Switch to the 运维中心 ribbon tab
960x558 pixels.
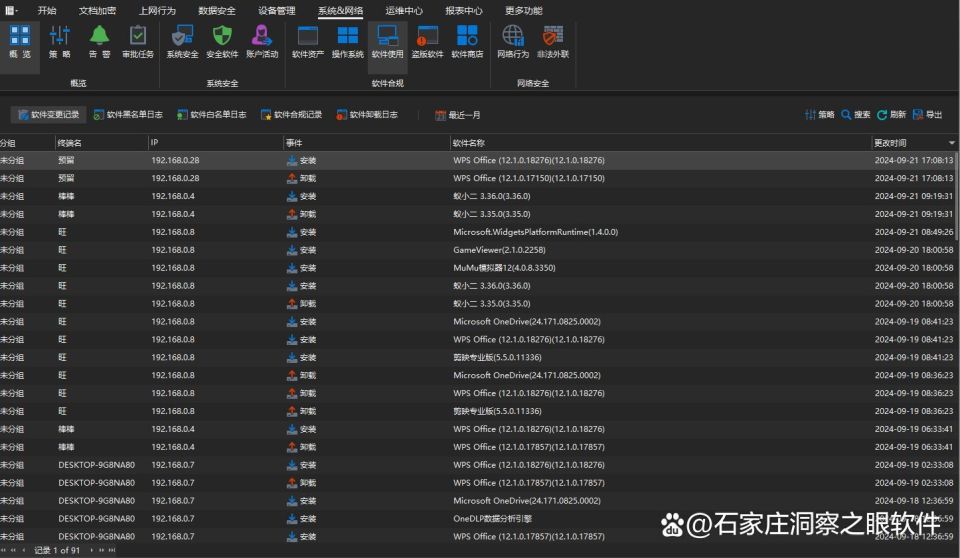[404, 10]
